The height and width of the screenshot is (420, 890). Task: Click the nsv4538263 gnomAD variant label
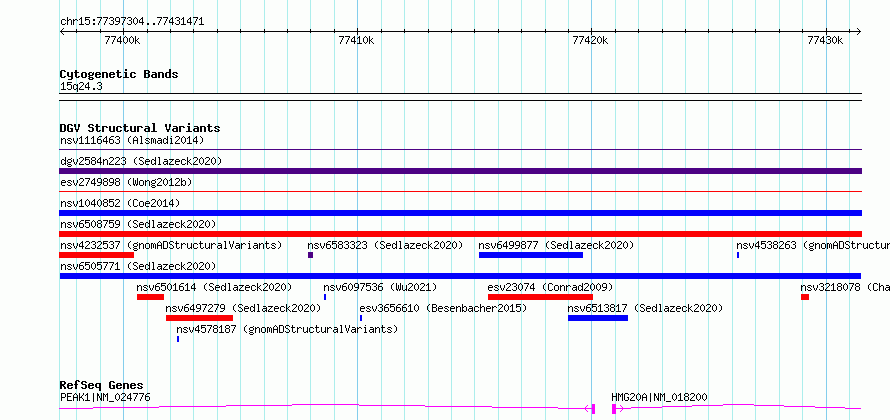coord(813,245)
